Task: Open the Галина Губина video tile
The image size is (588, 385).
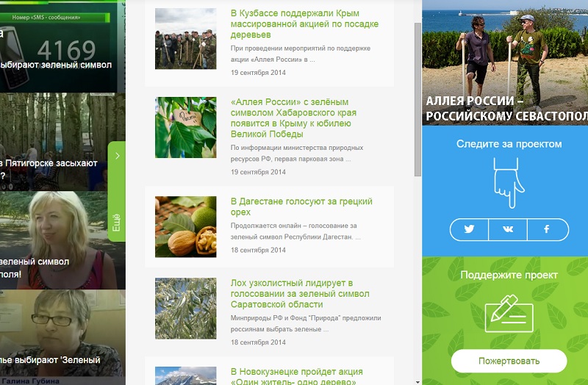Action: [62, 337]
